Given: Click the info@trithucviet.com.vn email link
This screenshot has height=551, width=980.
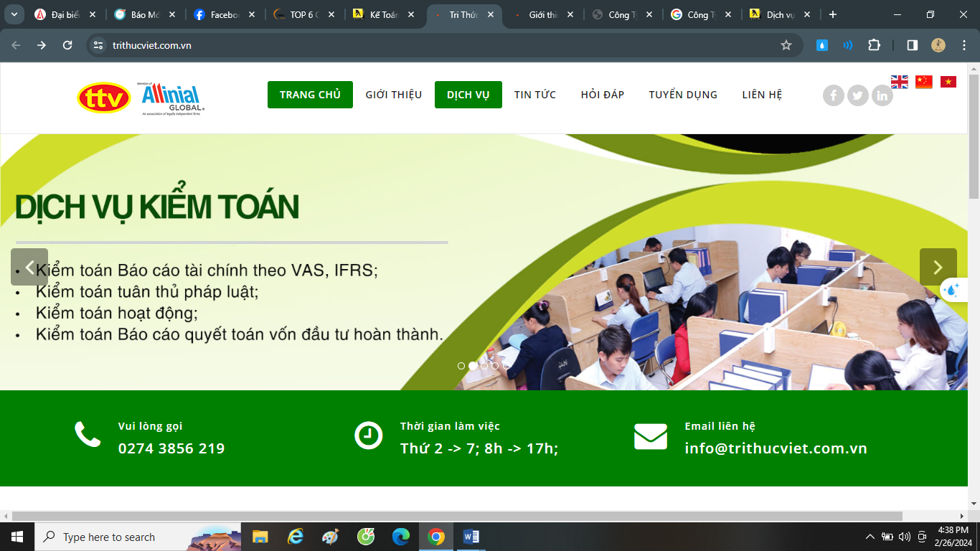Looking at the screenshot, I should pos(776,448).
